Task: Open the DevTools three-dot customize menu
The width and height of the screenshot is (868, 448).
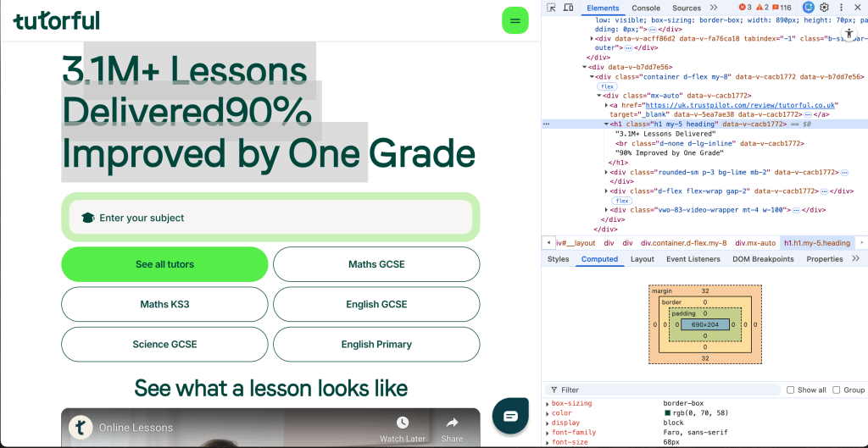Action: point(840,8)
